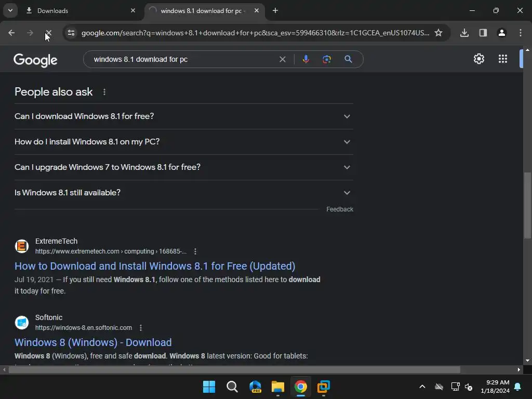
Task: Open Chrome three-dot menu
Action: tap(521, 33)
